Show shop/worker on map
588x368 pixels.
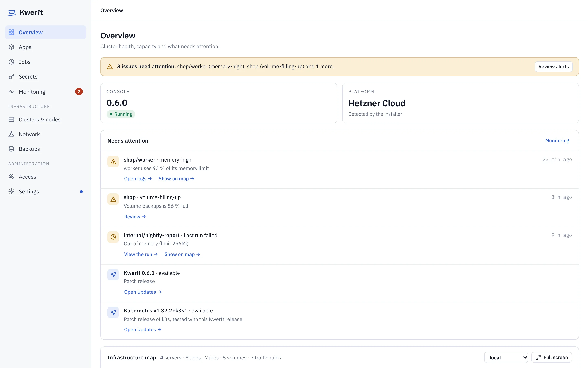tap(176, 179)
